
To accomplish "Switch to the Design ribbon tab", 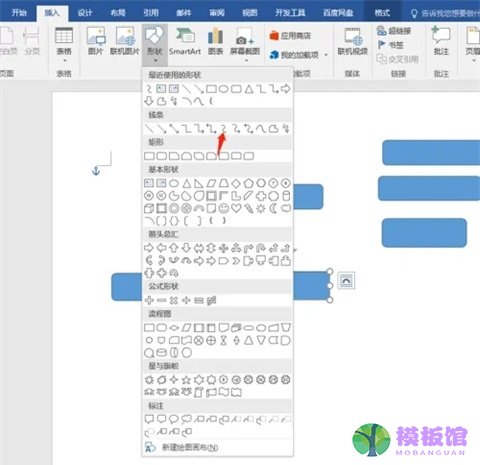I will click(x=85, y=13).
